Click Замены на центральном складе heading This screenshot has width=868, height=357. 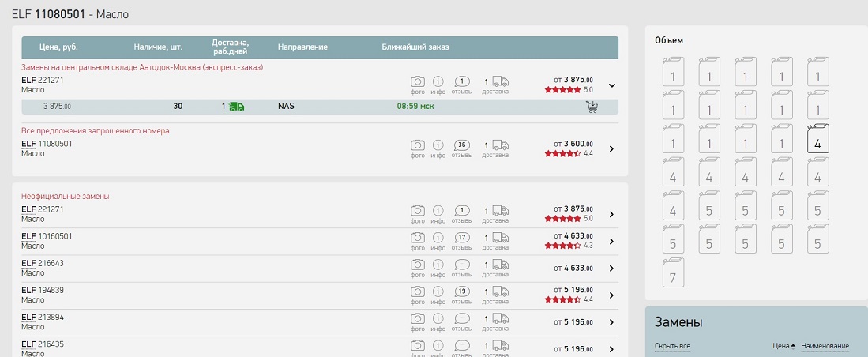click(142, 67)
